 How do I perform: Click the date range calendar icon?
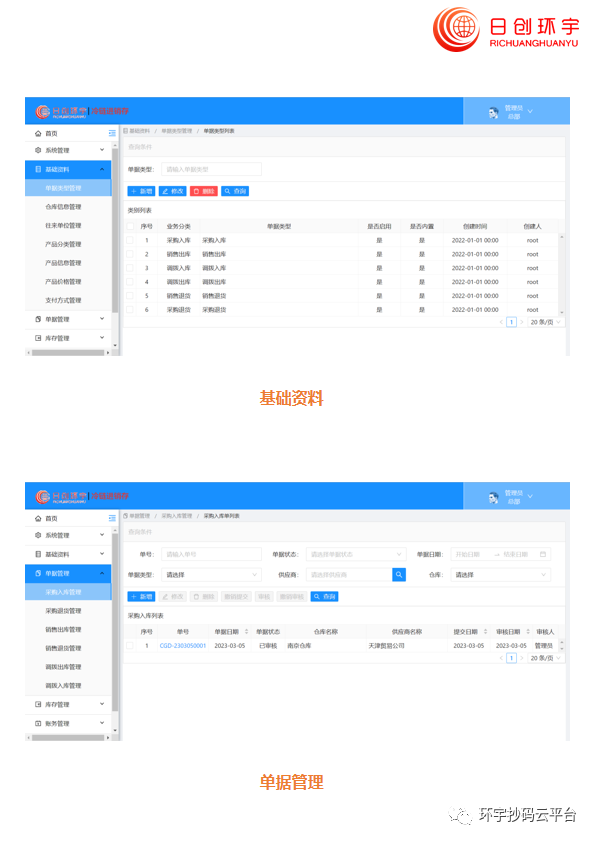[542, 554]
